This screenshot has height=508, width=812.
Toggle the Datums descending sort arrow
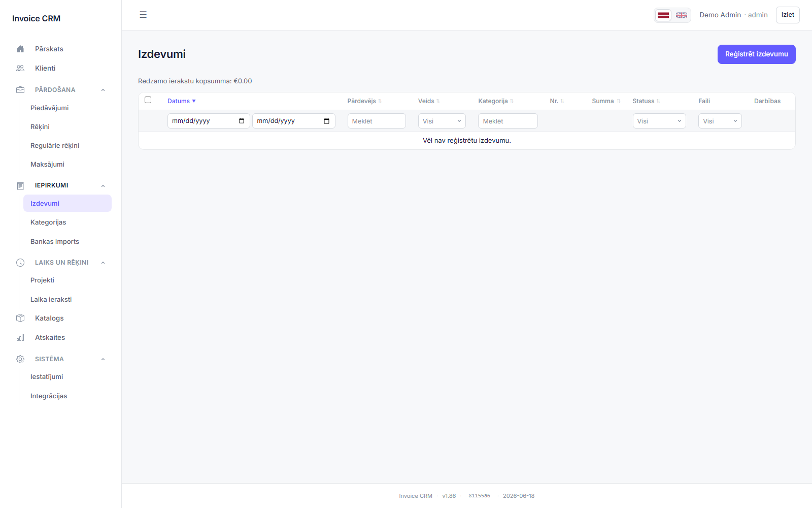pyautogui.click(x=194, y=101)
